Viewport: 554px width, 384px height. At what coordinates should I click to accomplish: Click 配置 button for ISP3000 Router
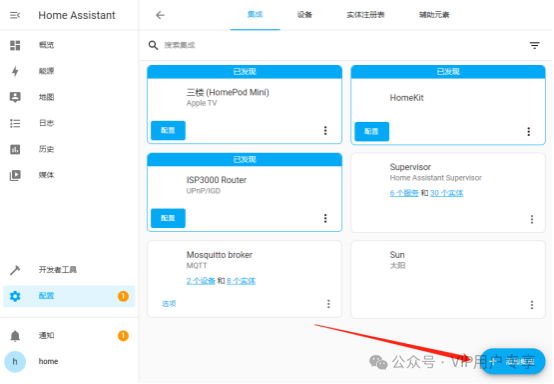[x=168, y=218]
